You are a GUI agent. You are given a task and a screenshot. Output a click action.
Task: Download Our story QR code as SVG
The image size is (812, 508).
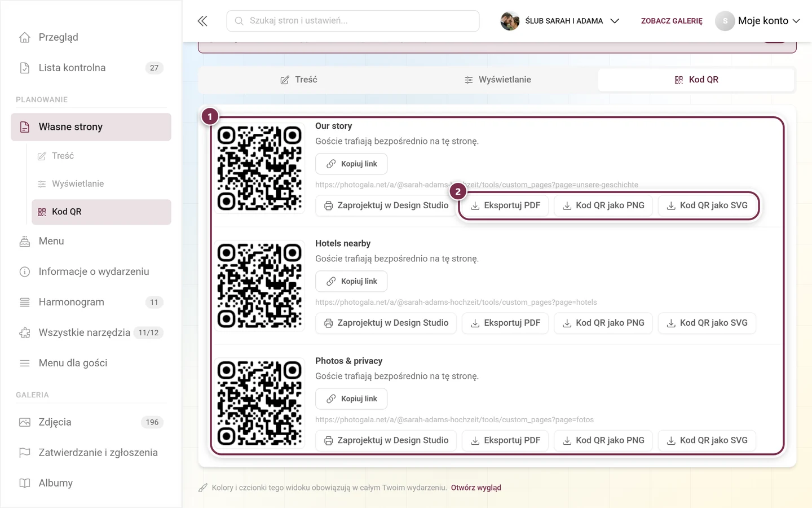coord(707,205)
